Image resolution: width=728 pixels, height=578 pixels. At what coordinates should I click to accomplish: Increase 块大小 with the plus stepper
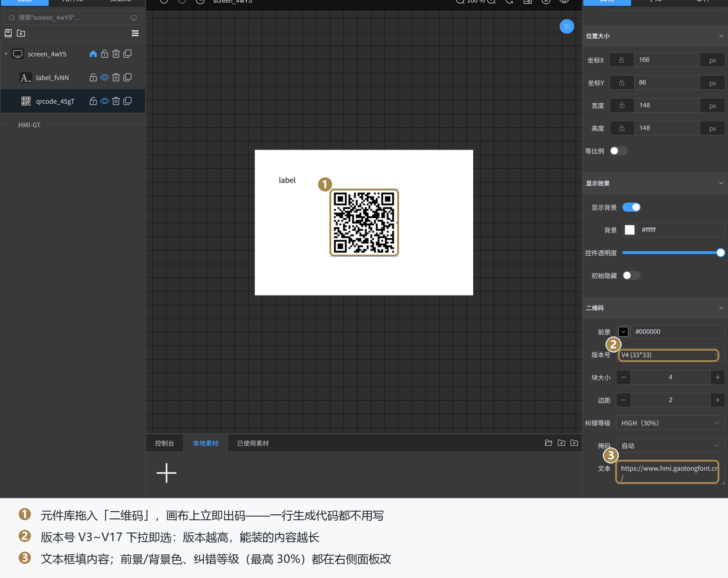[718, 377]
